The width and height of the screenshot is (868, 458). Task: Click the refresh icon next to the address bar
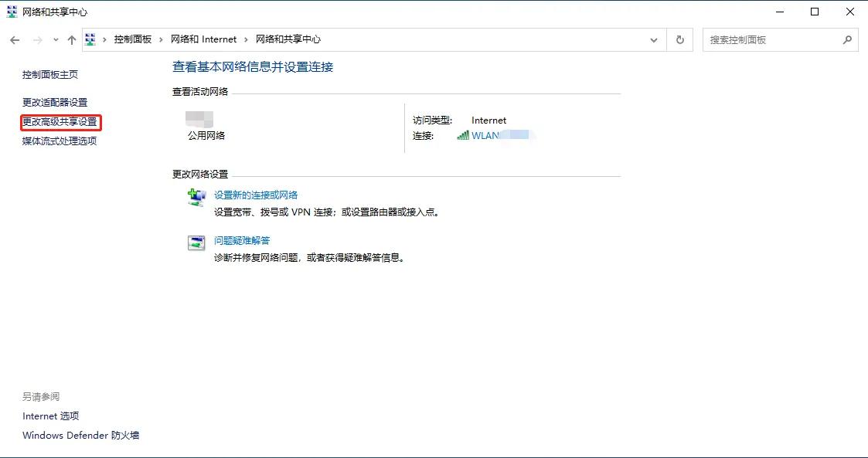tap(679, 39)
